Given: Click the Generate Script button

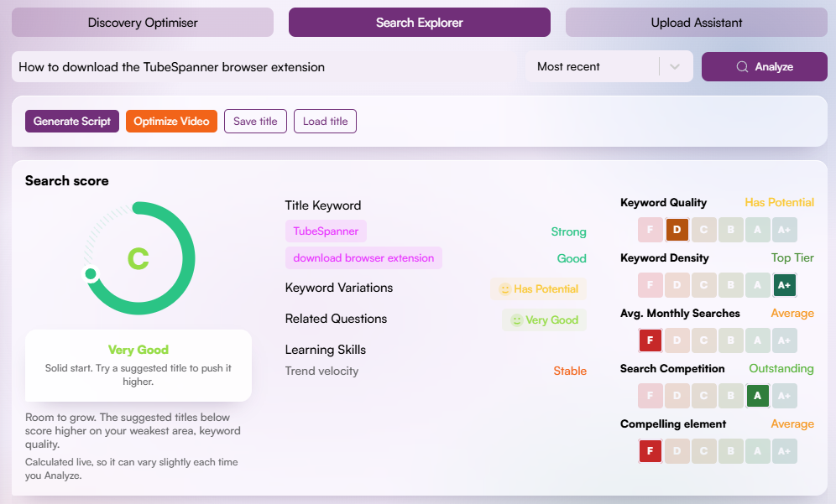Looking at the screenshot, I should (72, 121).
